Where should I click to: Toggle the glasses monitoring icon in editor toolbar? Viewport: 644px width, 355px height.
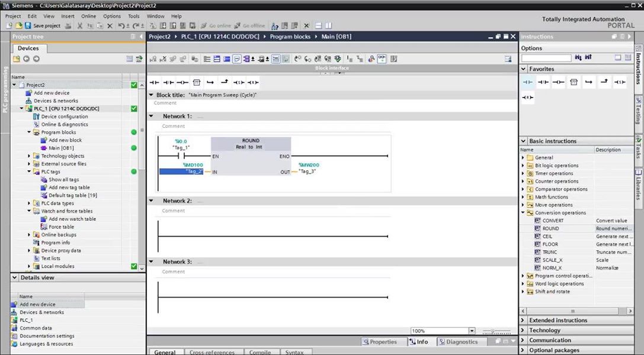click(x=382, y=59)
